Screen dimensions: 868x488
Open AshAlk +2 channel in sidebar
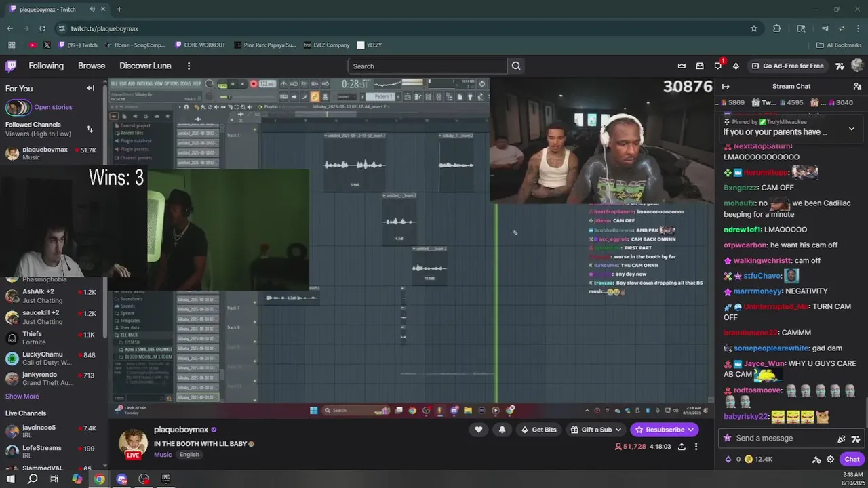click(52, 296)
